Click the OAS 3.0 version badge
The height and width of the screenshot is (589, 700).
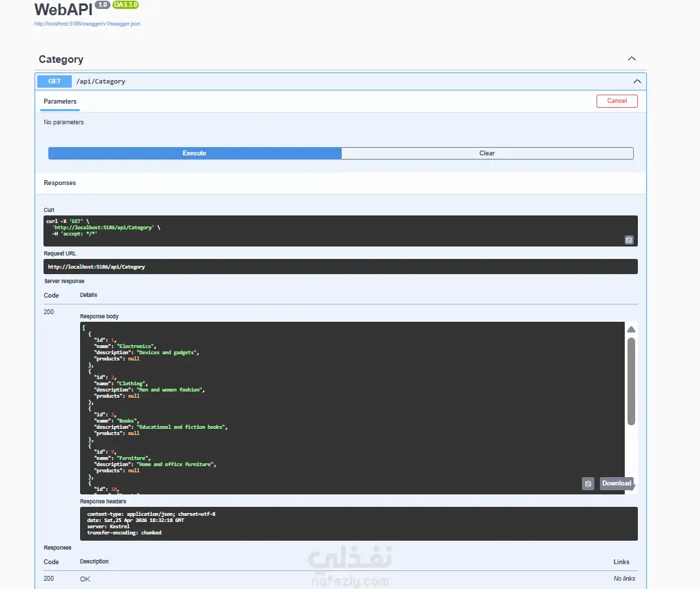coord(126,4)
